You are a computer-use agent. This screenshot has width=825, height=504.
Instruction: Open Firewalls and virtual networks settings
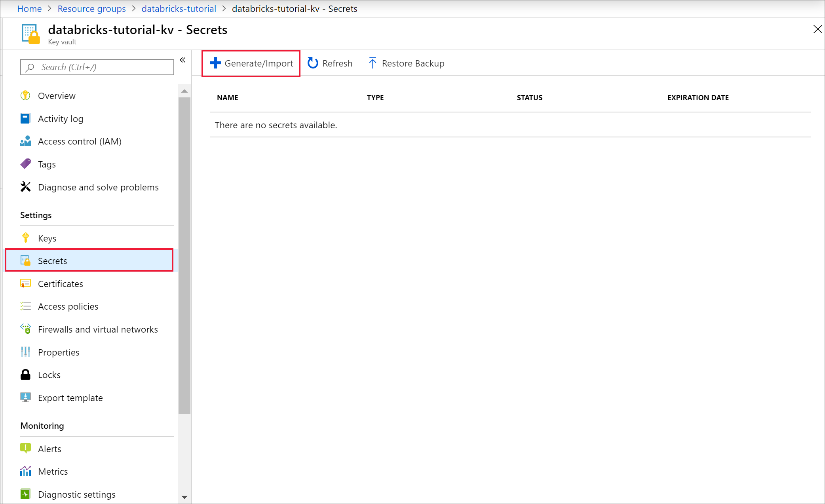[x=98, y=329]
